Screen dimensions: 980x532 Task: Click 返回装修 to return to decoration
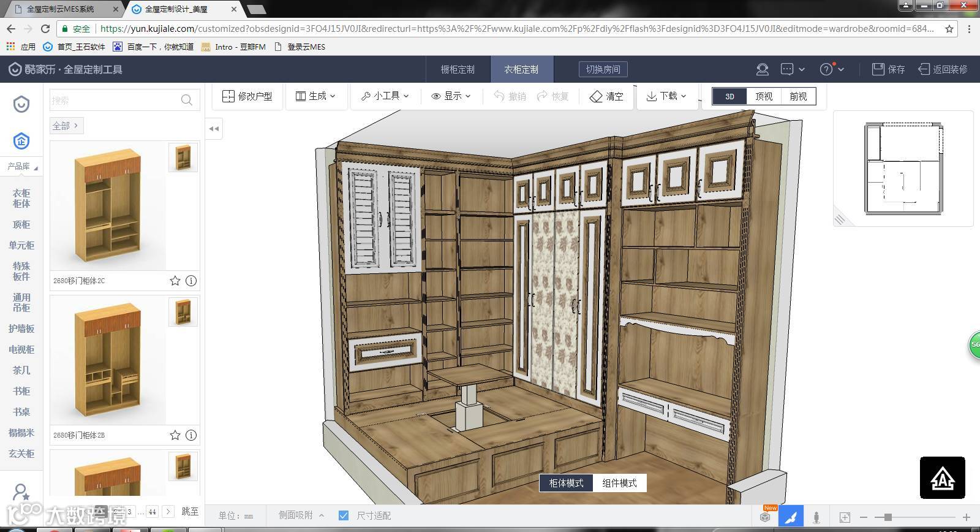pyautogui.click(x=943, y=69)
